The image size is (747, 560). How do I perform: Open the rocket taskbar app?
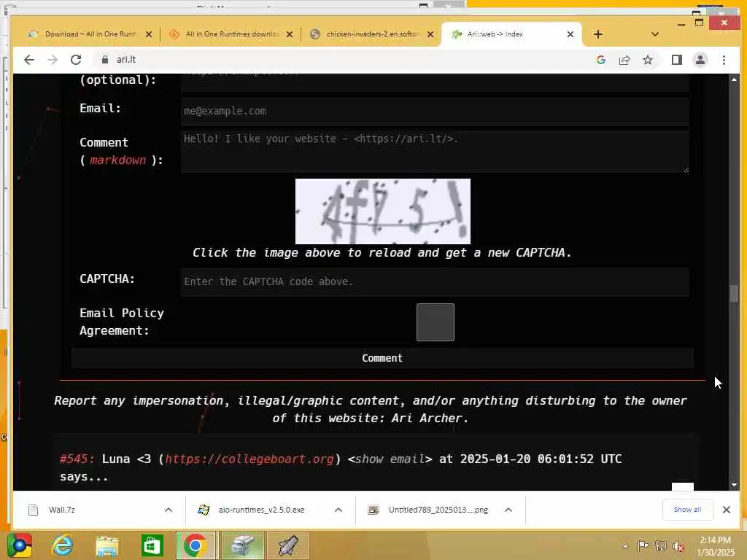click(x=287, y=545)
